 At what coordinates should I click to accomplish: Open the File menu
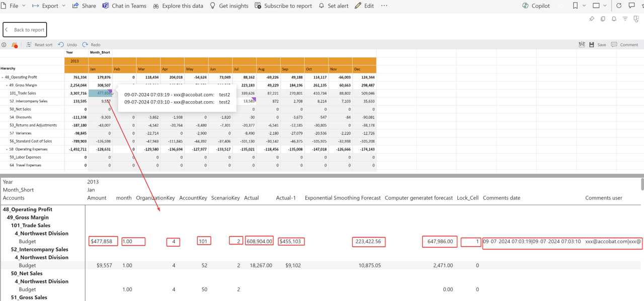click(14, 6)
